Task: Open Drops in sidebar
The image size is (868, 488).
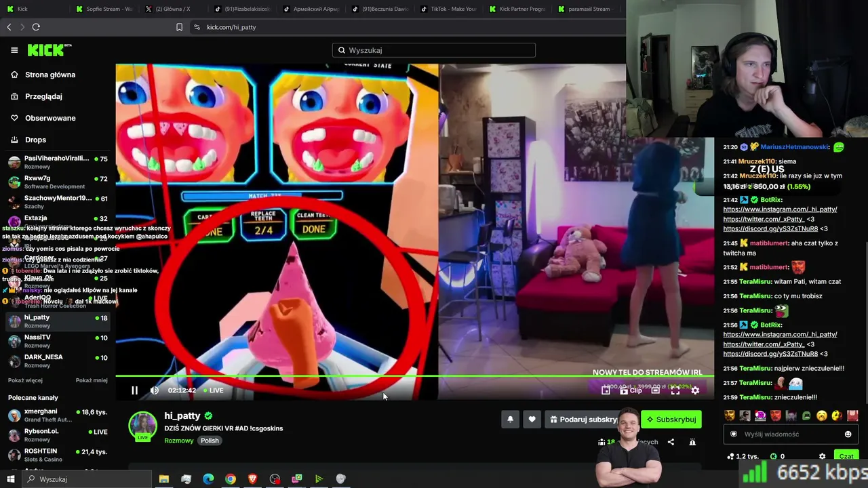Action: click(58, 140)
